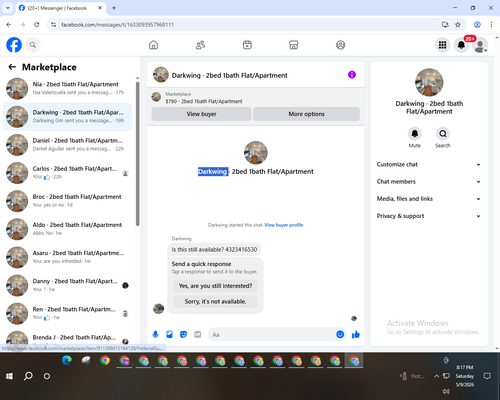Select the Messenger | Facebook browser tab
The width and height of the screenshot is (500, 400).
click(60, 8)
